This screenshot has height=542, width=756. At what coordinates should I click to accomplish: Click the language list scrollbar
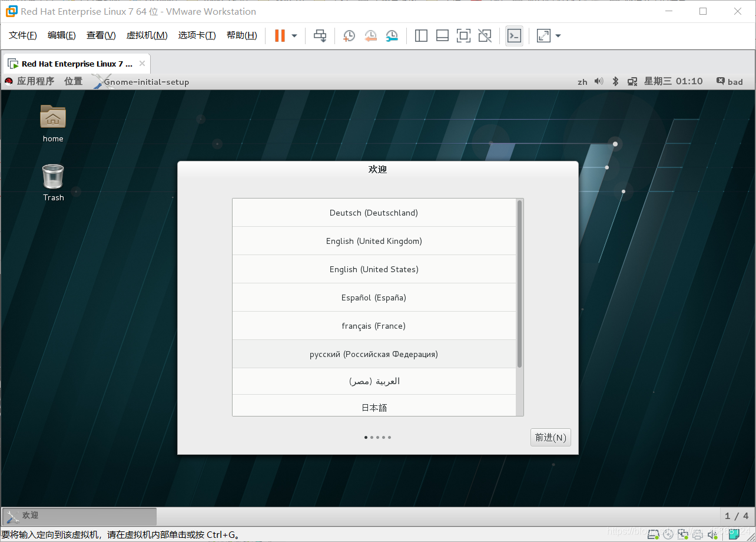519,284
